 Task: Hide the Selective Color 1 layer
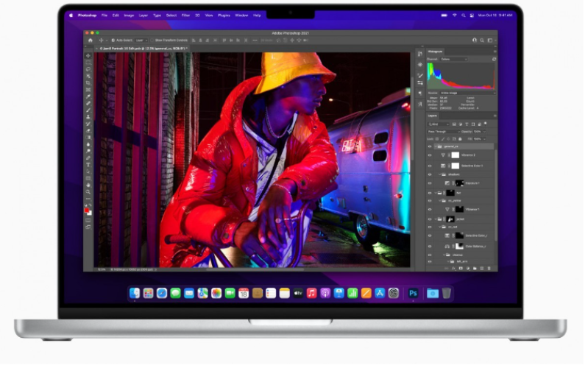tap(430, 166)
